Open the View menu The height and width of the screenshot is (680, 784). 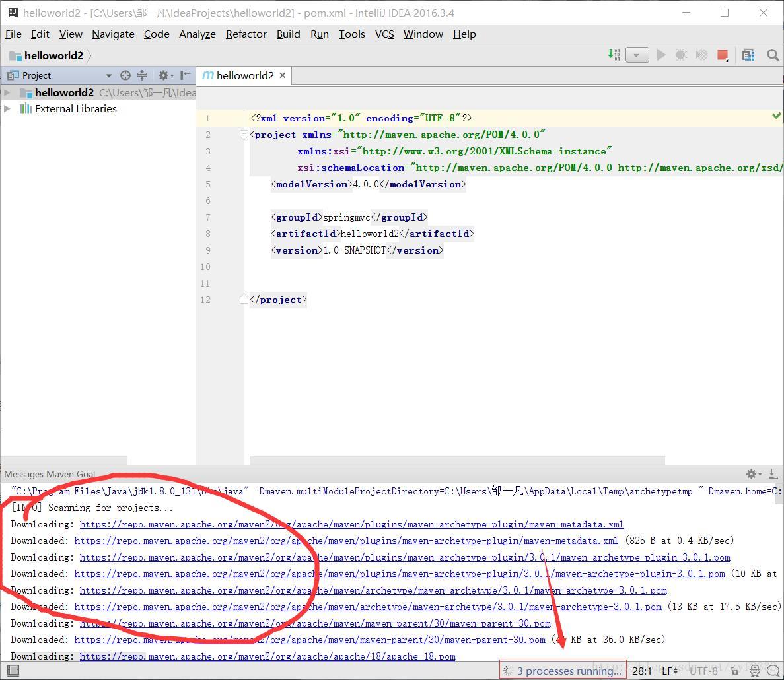71,34
